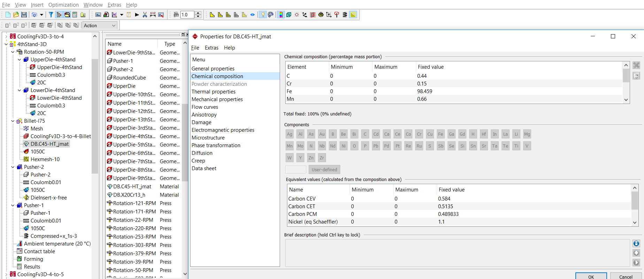Screen dimensions: 644x279
Task: Click the picture with red arrow icon
Action: (x=161, y=15)
